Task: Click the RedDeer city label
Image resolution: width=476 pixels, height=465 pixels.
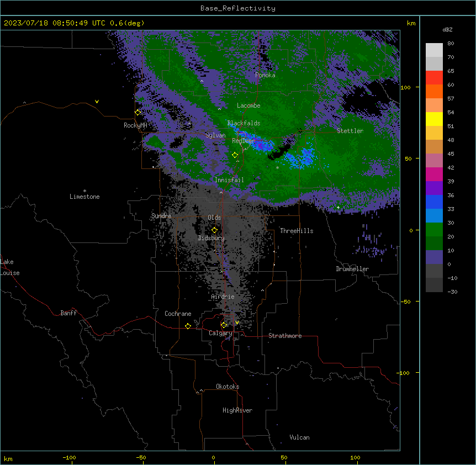Action: (x=243, y=141)
